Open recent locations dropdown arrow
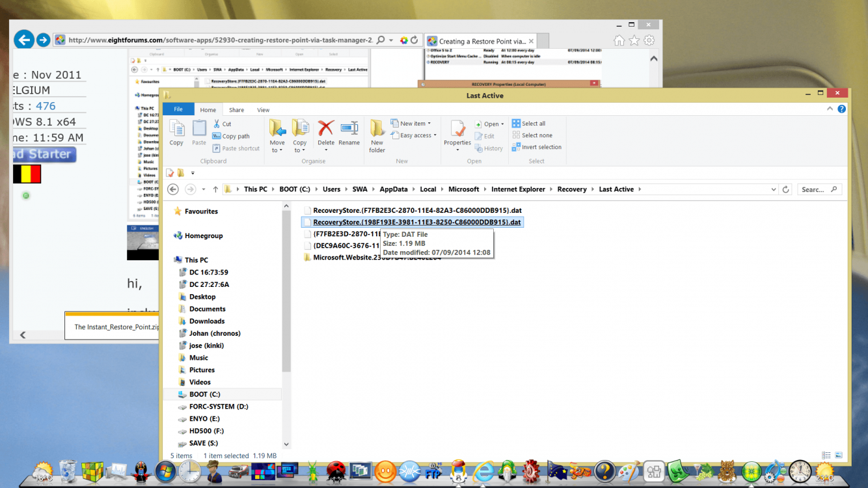This screenshot has width=868, height=488. point(204,189)
